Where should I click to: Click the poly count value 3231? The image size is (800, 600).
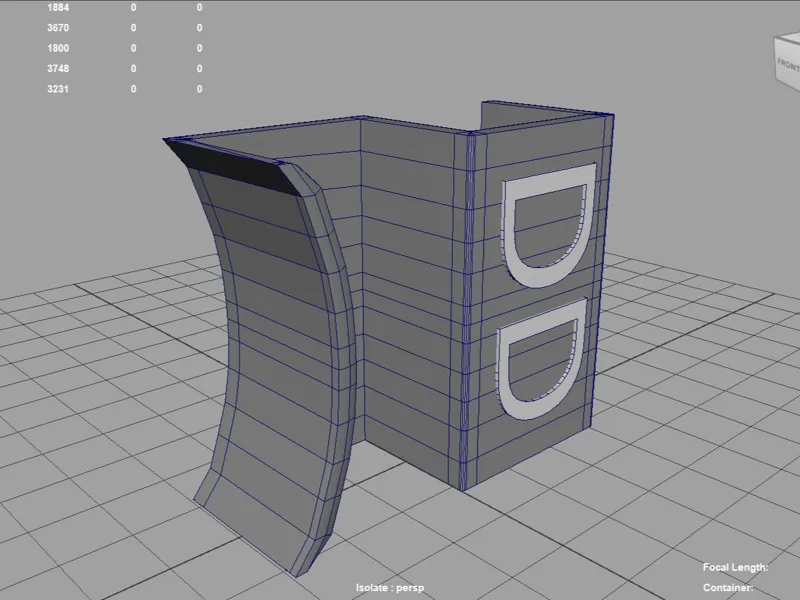tap(58, 89)
